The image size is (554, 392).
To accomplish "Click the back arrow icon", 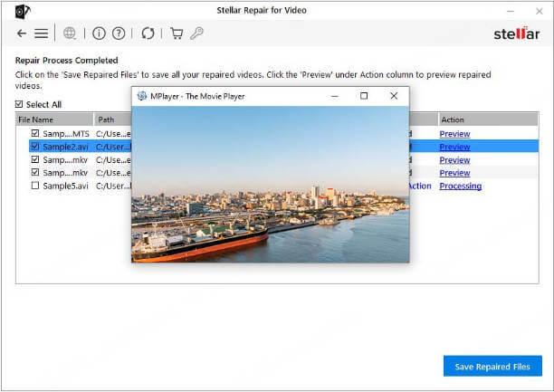I will 22,33.
